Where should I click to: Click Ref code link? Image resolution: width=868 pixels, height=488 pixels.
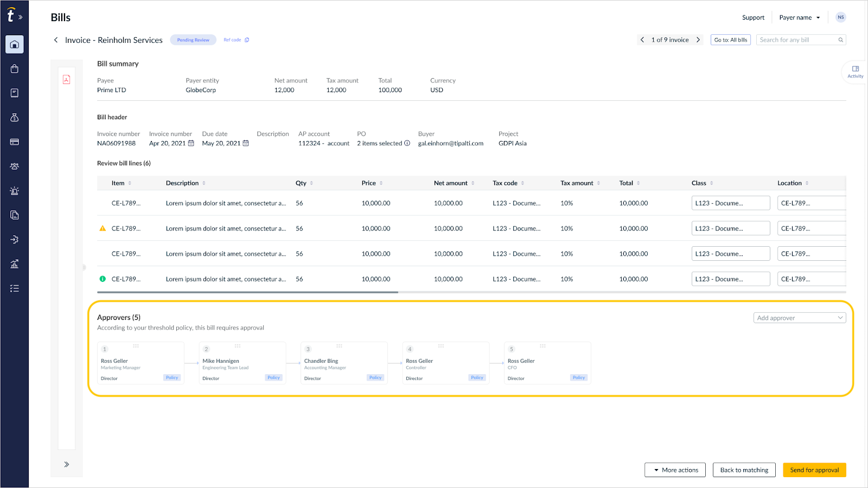click(232, 40)
